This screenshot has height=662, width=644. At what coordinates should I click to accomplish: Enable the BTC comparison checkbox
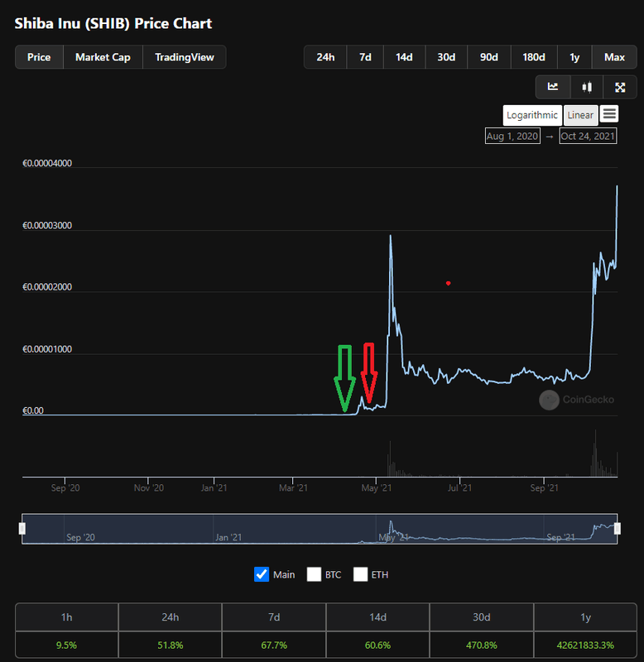point(314,574)
